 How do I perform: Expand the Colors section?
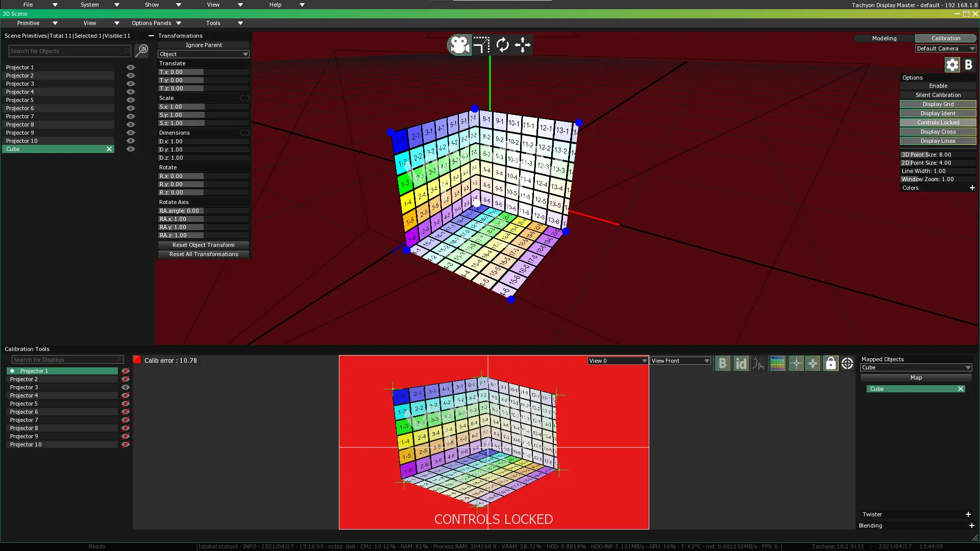[x=972, y=188]
